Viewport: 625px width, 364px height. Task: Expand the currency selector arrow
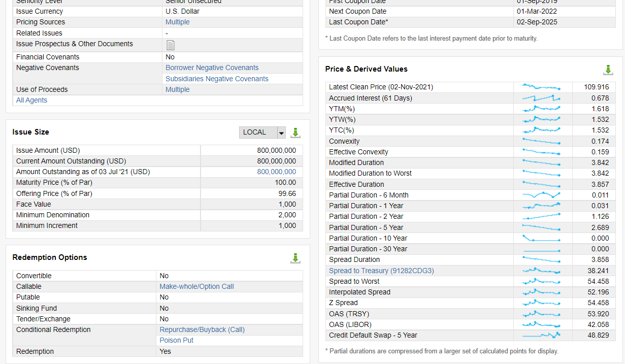coord(281,132)
